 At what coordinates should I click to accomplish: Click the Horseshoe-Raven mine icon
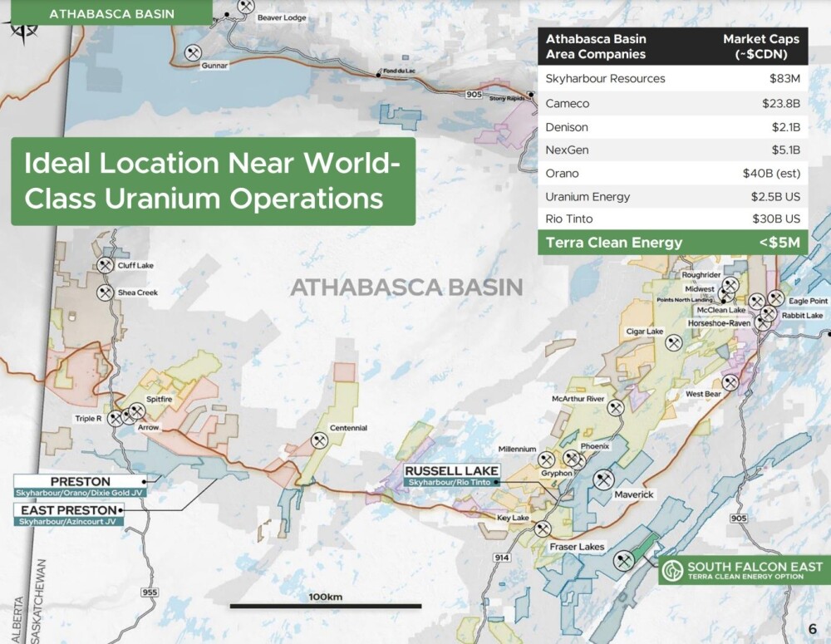click(763, 322)
